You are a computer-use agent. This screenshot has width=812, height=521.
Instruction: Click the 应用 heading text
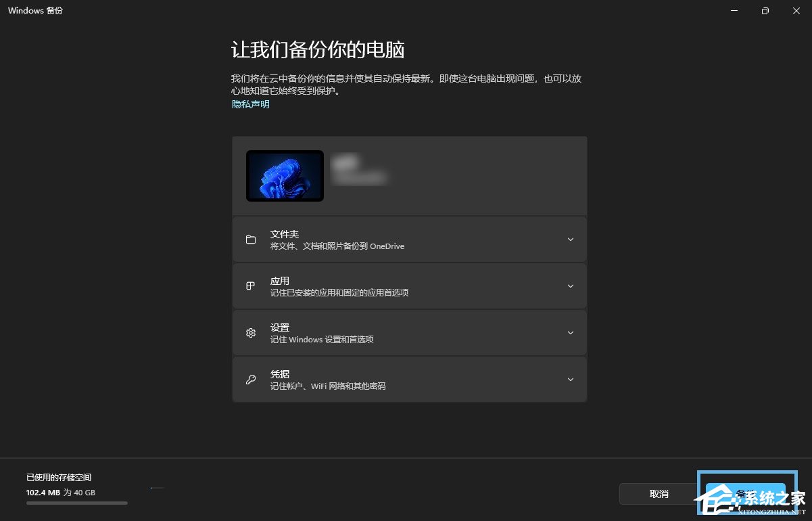(x=280, y=281)
